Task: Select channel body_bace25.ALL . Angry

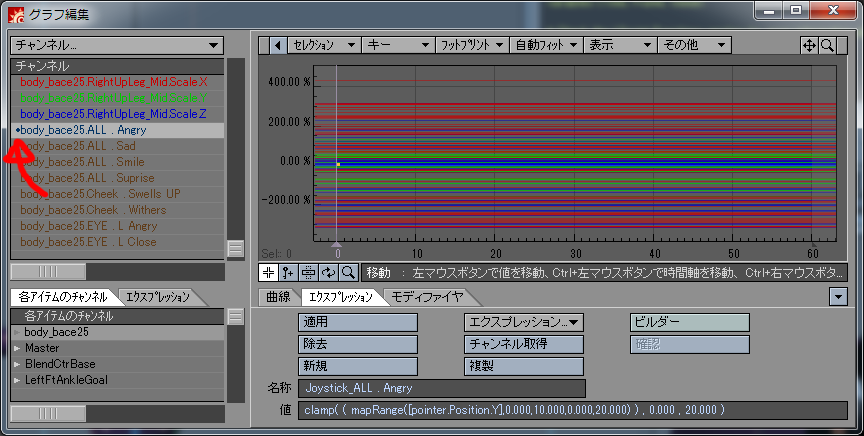Action: (x=117, y=130)
